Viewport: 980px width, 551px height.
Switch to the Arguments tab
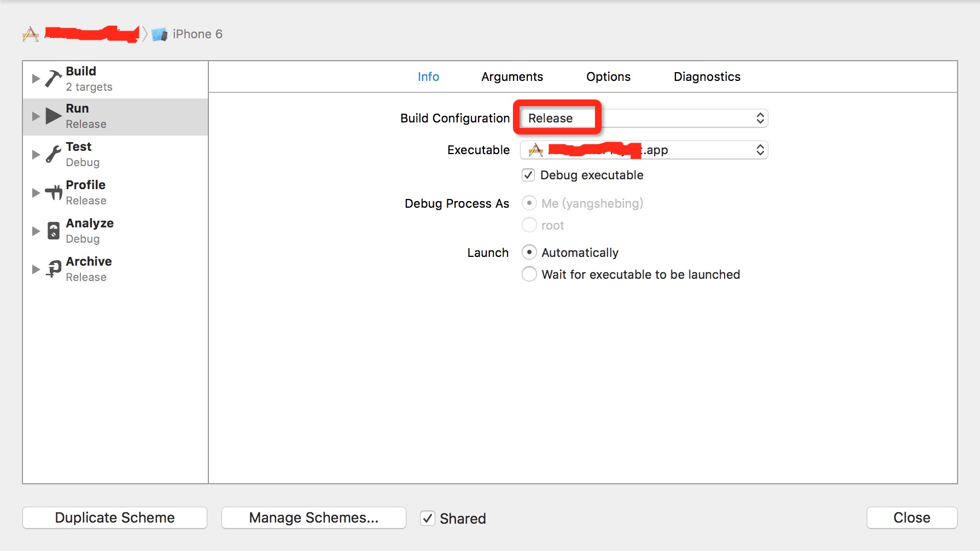512,77
